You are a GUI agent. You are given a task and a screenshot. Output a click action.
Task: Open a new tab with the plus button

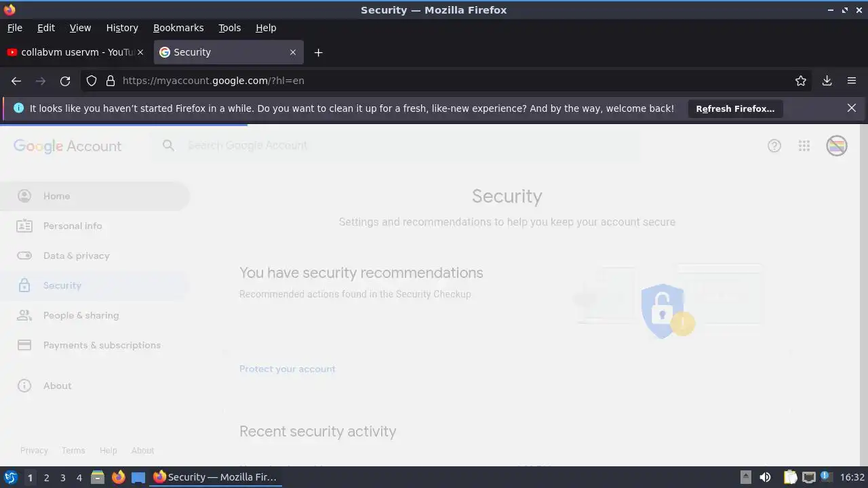tap(318, 52)
